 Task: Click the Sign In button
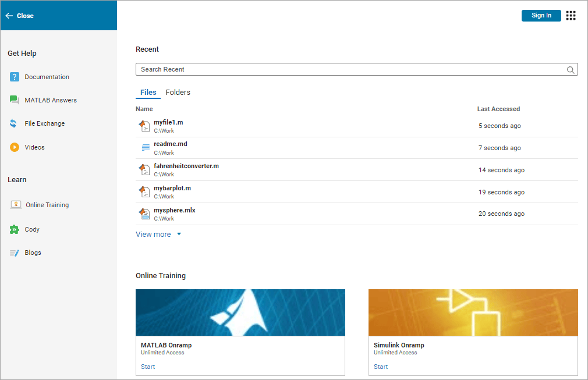coord(541,15)
